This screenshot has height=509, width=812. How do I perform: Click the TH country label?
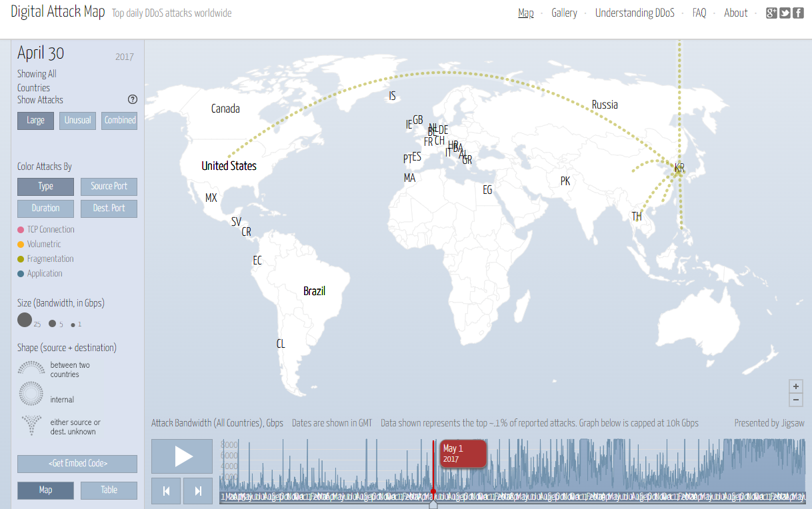pos(637,217)
